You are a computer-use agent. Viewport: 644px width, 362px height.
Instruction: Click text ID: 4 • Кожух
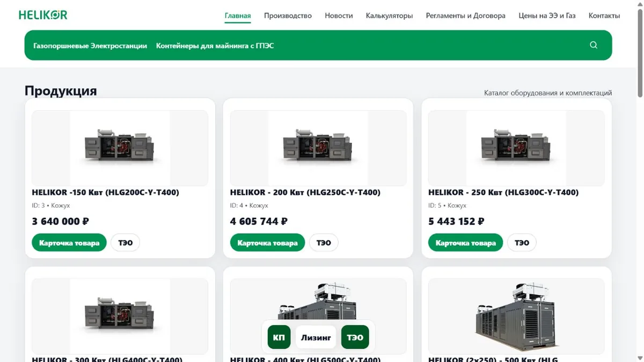(249, 205)
